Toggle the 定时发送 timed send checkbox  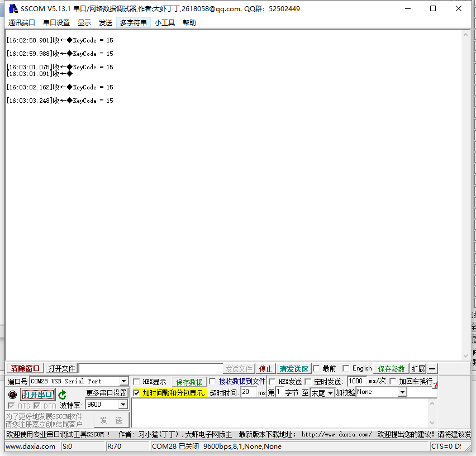[x=308, y=382]
